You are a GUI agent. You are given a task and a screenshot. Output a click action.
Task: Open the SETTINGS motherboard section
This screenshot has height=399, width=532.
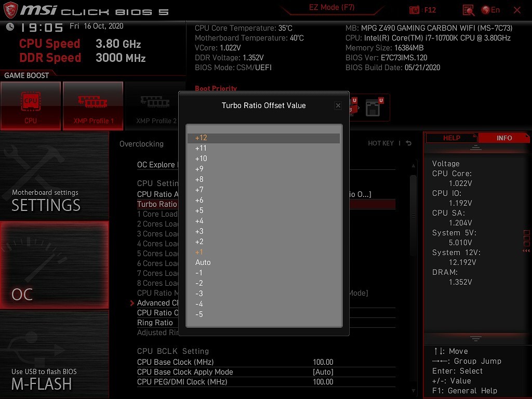pyautogui.click(x=54, y=177)
